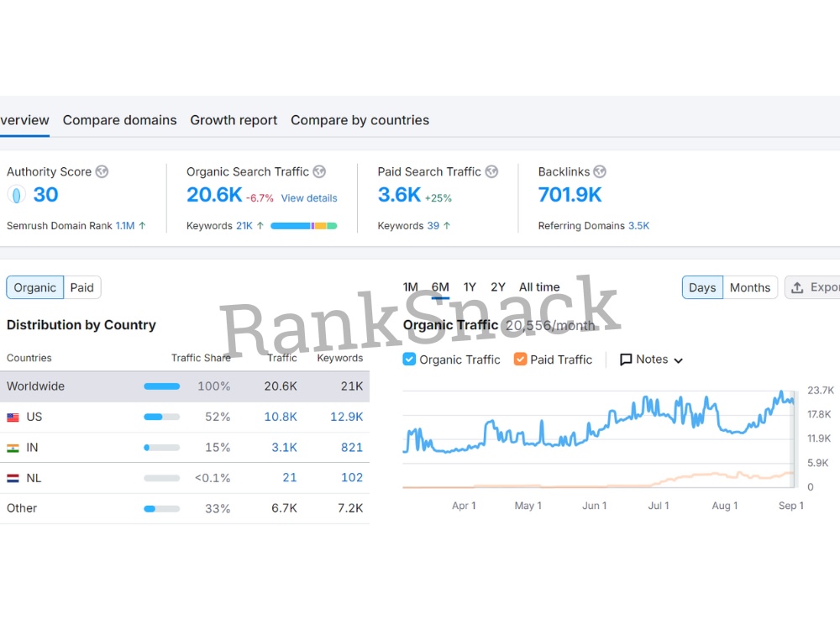
Task: Select the 2Y time range
Action: [x=498, y=287]
